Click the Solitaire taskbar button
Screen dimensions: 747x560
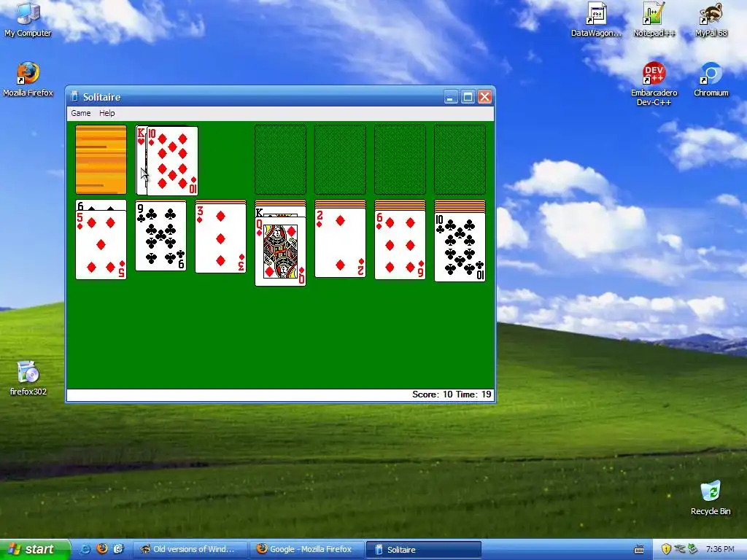coord(424,550)
